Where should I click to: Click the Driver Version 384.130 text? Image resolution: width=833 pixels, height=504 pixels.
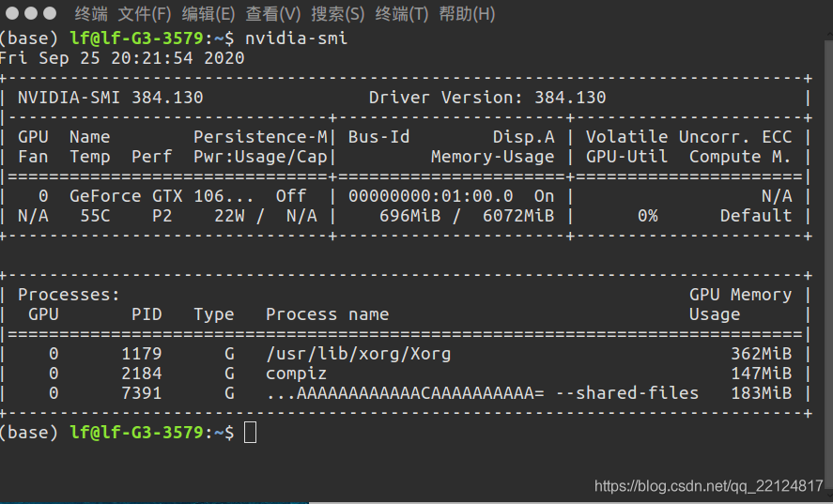pos(487,98)
